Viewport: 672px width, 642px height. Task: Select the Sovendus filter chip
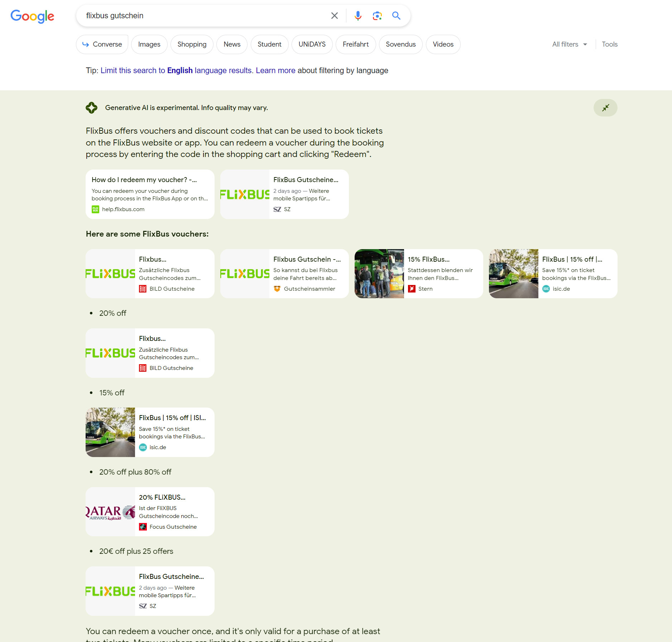coord(400,44)
